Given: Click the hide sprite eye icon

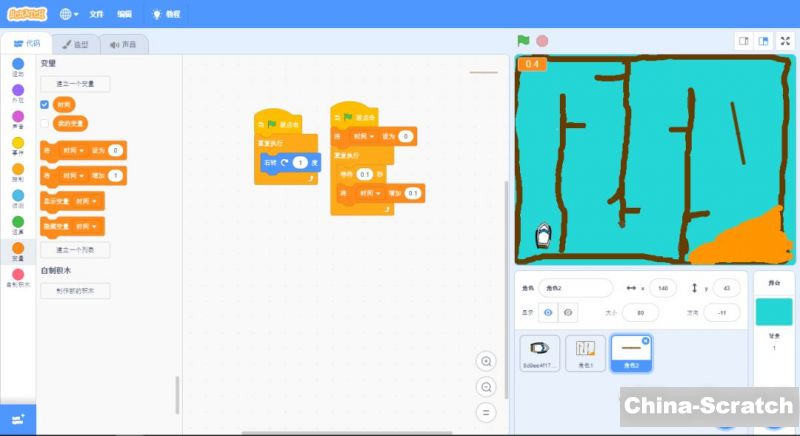Looking at the screenshot, I should tap(569, 313).
